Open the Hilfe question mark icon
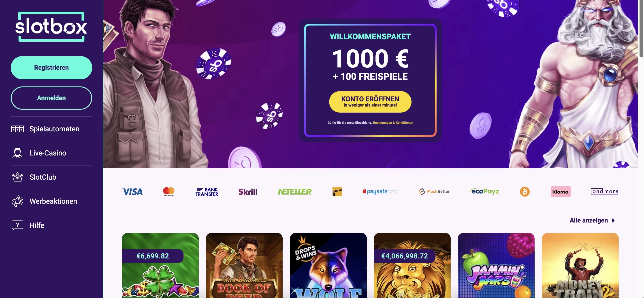The width and height of the screenshot is (644, 298). 17,225
